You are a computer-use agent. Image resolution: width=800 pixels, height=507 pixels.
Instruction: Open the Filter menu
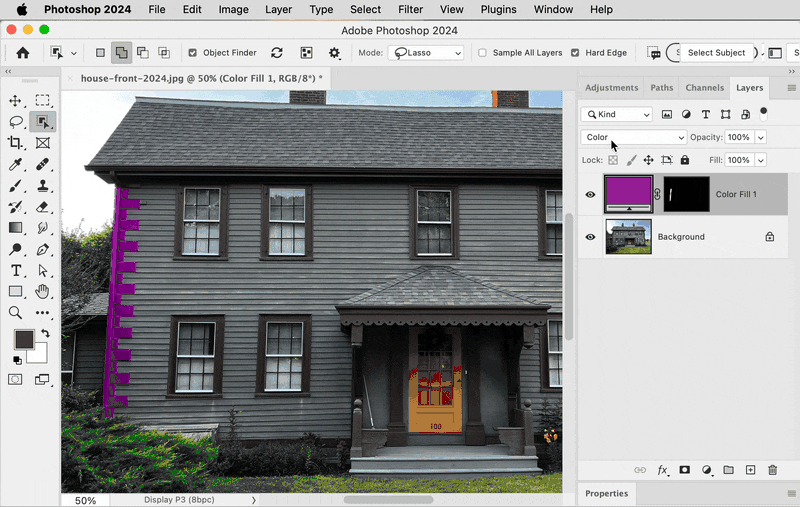pos(412,9)
